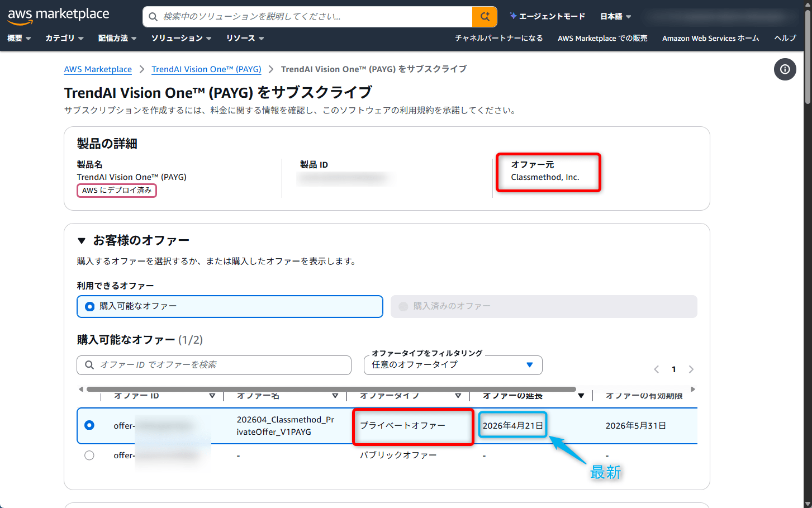The height and width of the screenshot is (508, 812).
Task: Select the Classmethod private offer row radio
Action: coord(89,425)
